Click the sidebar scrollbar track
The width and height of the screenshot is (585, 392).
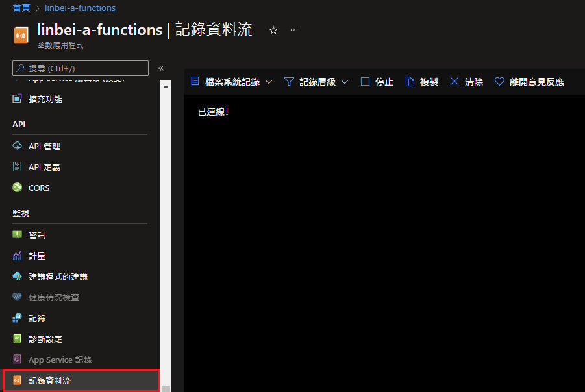[166, 239]
